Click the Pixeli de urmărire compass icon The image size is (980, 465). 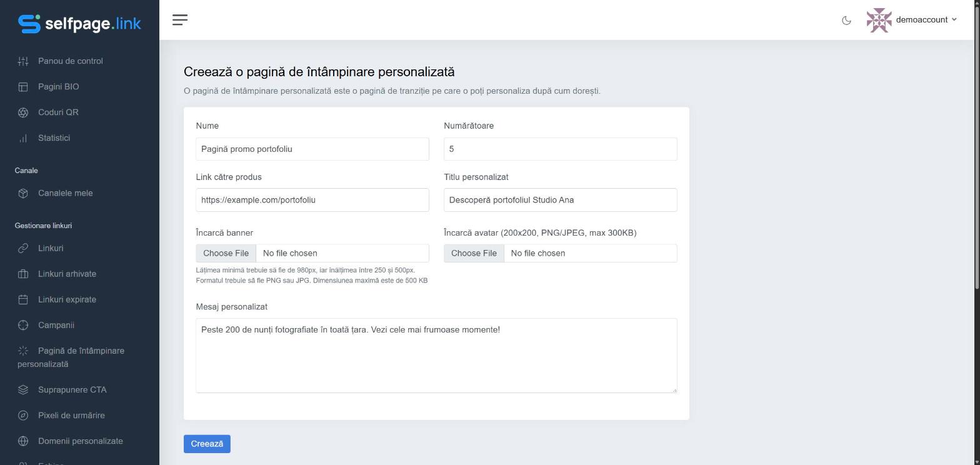pos(23,416)
